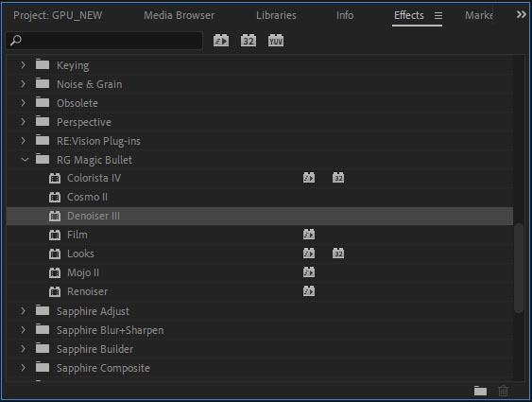Viewport: 532px width, 402px height.
Task: Click Colorista IV 32-bit badge
Action: click(x=338, y=178)
